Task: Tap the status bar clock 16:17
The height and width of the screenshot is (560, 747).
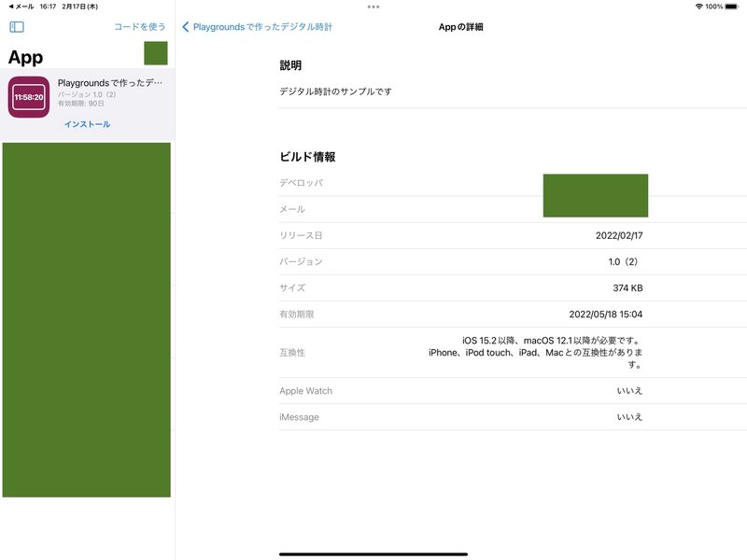Action: tap(48, 7)
